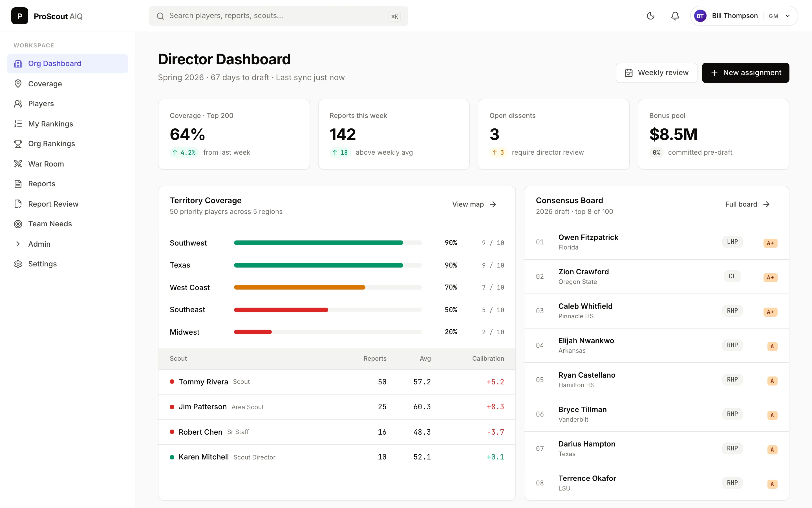The height and width of the screenshot is (508, 812).
Task: Expand the Admin section chevron
Action: (x=18, y=244)
